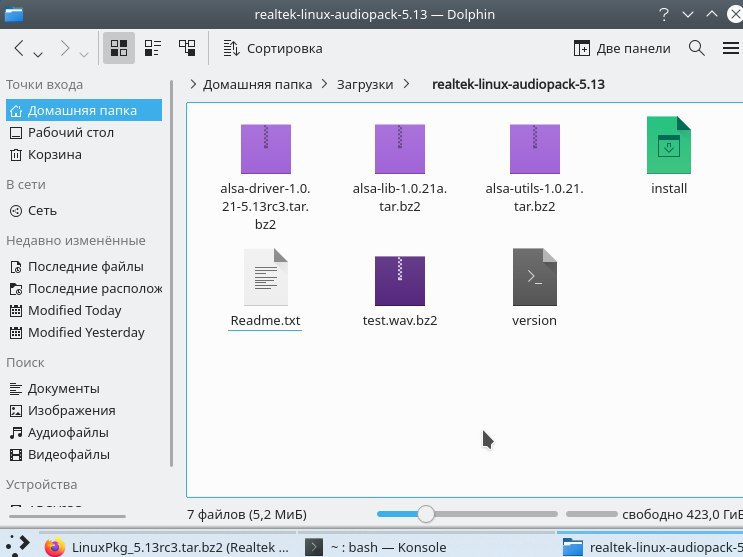The image size is (743, 557).
Task: Open Корзина trash in sidebar
Action: click(x=84, y=155)
